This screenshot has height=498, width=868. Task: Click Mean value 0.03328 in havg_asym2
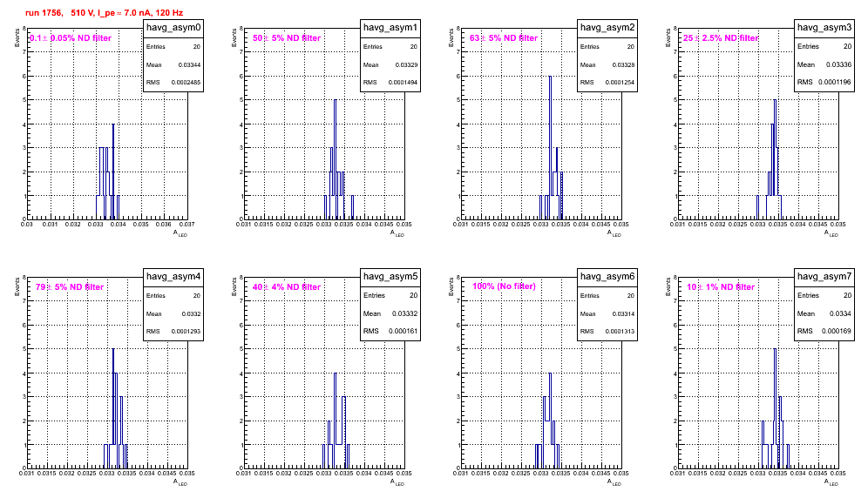[623, 64]
